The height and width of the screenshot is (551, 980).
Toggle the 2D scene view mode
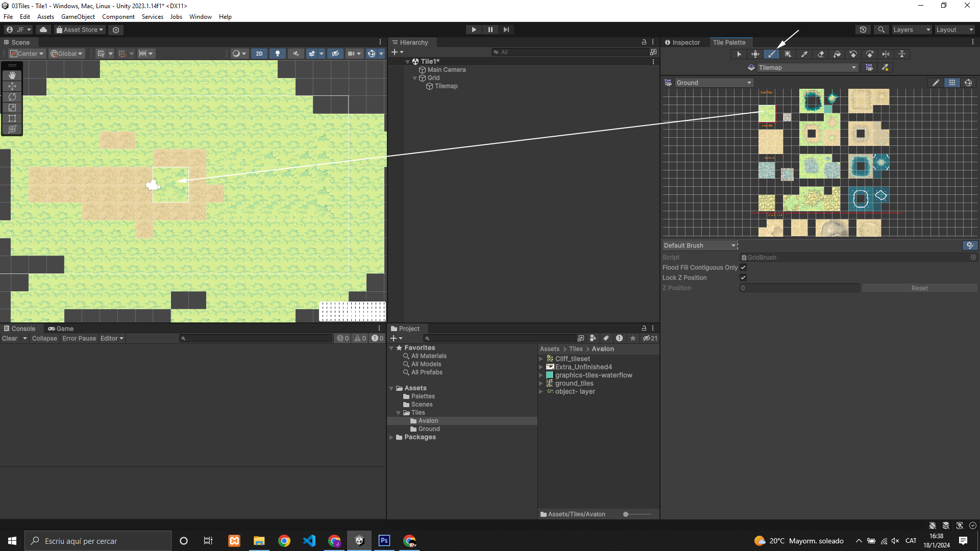259,54
